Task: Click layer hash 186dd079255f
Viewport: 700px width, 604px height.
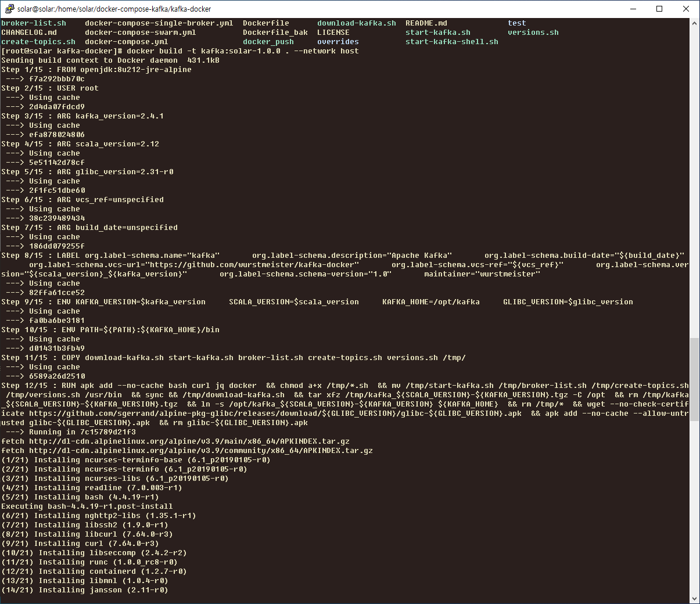Action: pos(57,246)
